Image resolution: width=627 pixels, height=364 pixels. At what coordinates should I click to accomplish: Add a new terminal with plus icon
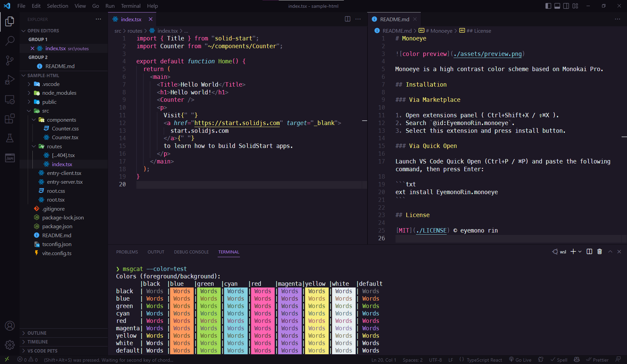coord(573,251)
